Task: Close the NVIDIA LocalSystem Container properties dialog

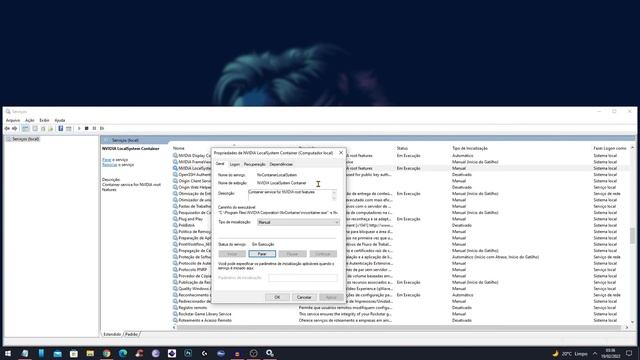Action: [341, 153]
